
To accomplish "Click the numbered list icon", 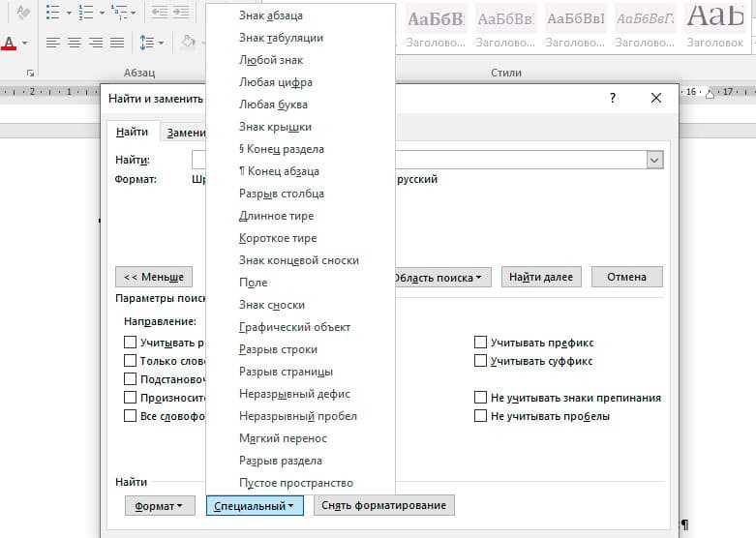I will point(86,13).
